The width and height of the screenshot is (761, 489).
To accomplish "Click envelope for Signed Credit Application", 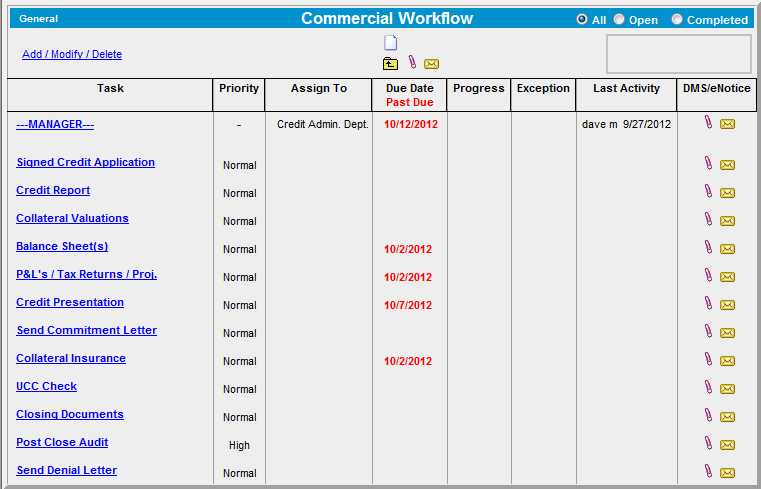I will (x=727, y=165).
